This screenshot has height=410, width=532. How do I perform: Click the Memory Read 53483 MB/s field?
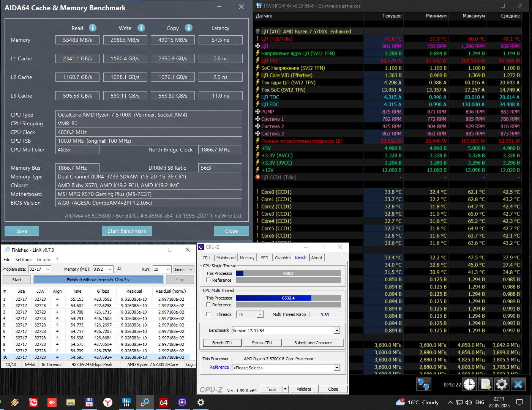click(x=77, y=40)
